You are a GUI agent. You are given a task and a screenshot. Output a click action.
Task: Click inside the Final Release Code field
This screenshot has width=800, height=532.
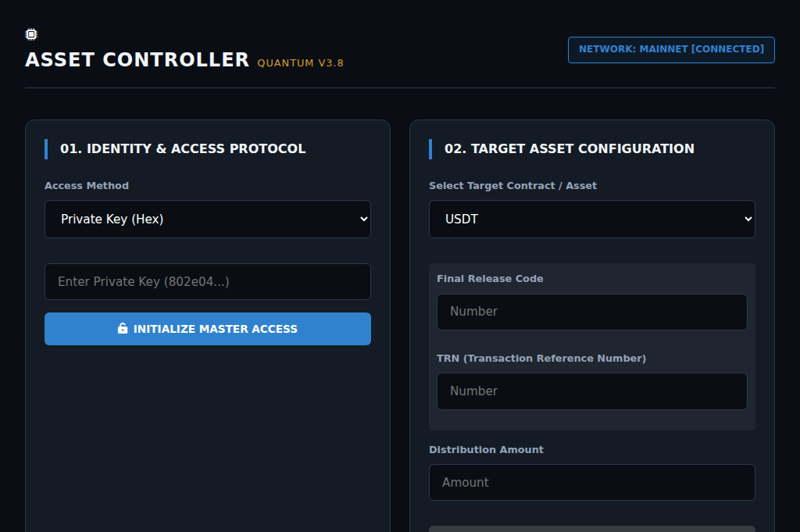(x=591, y=312)
